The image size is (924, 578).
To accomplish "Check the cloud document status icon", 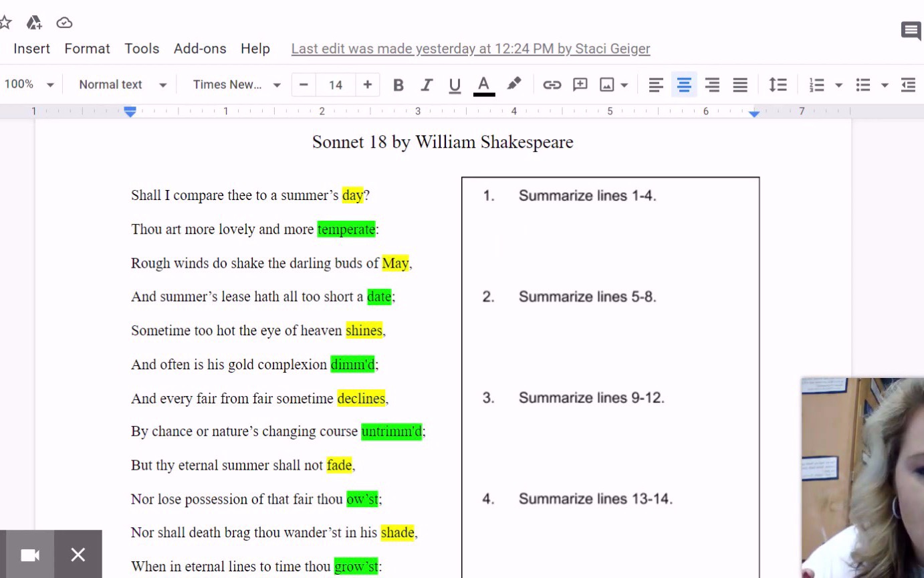I will (64, 23).
